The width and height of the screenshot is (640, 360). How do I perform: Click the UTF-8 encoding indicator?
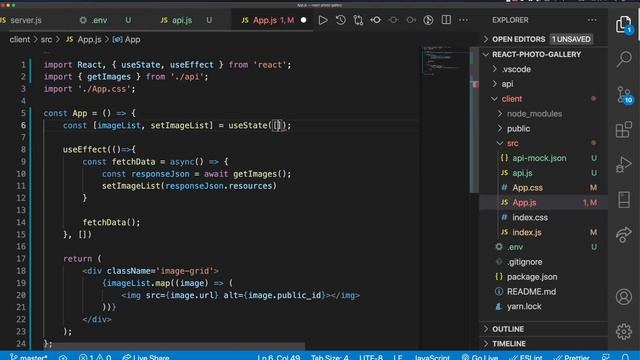(x=371, y=357)
